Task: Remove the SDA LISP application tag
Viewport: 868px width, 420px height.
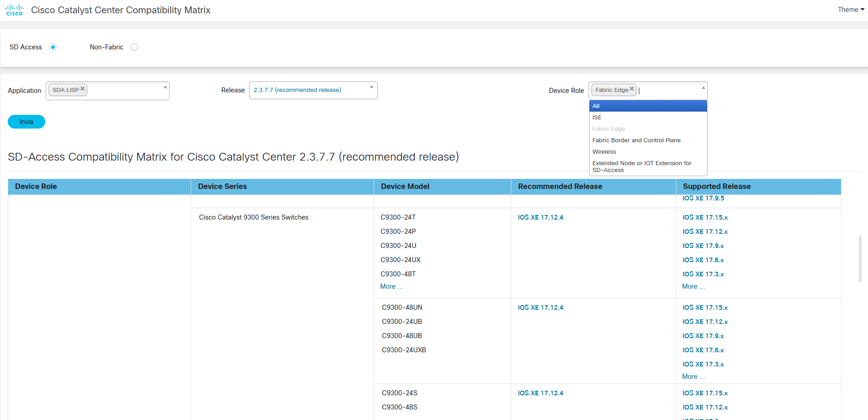Action: point(83,89)
